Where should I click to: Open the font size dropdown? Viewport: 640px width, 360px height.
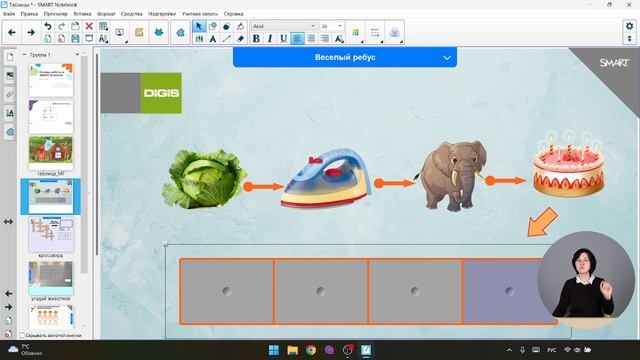coord(340,26)
